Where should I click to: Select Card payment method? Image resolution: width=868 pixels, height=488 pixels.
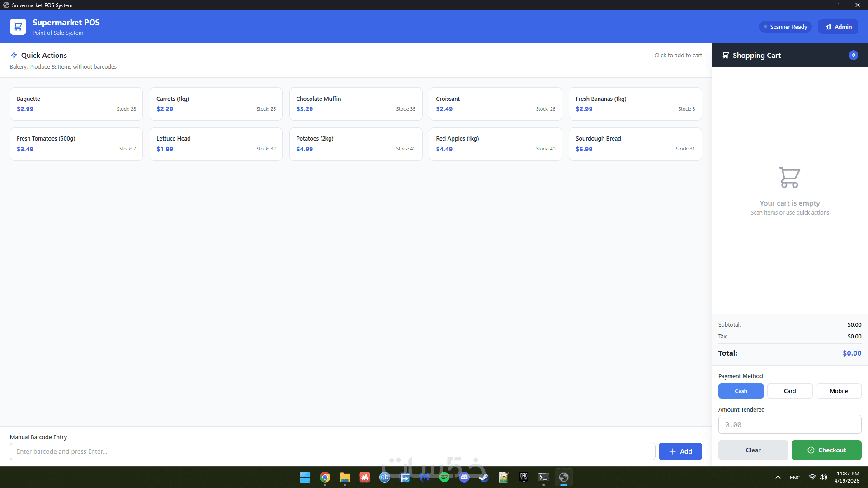point(789,391)
